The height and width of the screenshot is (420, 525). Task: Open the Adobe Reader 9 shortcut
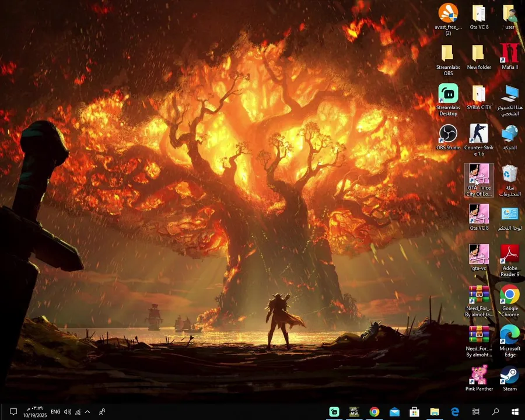pos(510,261)
